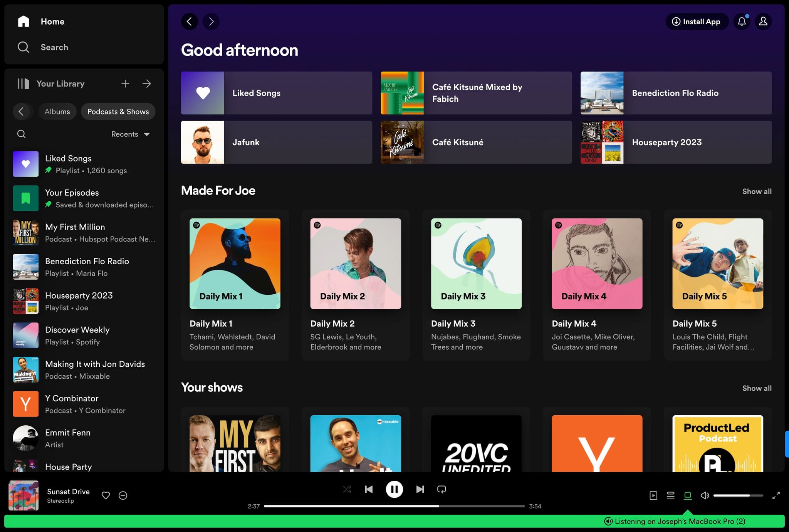Open the notifications bell

click(742, 22)
